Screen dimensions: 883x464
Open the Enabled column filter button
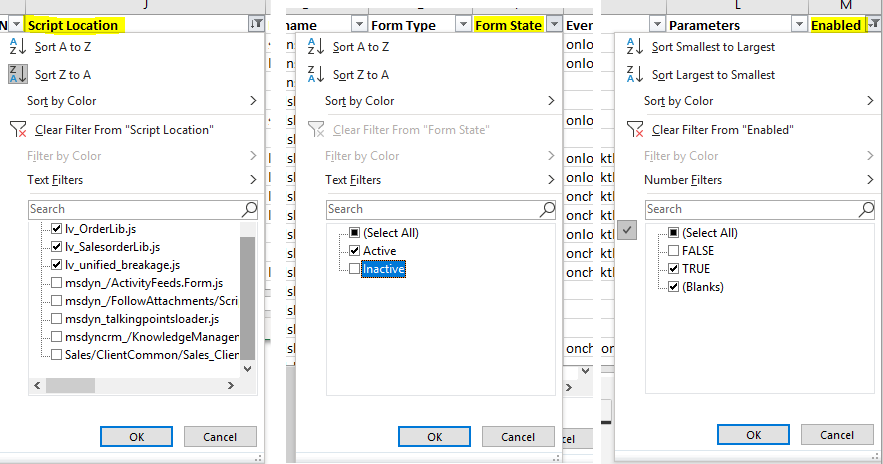pyautogui.click(x=873, y=24)
